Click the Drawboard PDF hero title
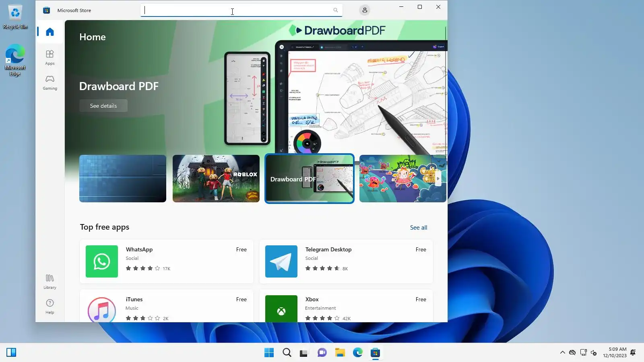Viewport: 644px width, 362px height. [x=119, y=86]
